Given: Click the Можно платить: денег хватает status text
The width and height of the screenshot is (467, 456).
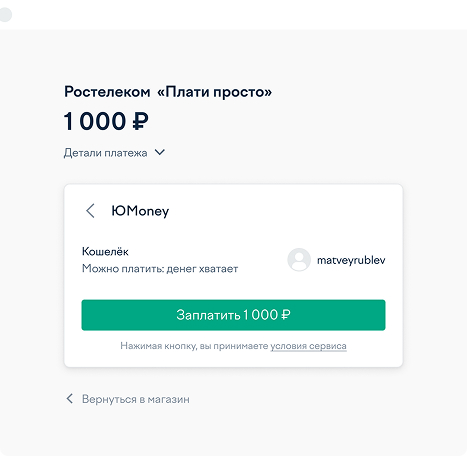Looking at the screenshot, I should click(160, 268).
